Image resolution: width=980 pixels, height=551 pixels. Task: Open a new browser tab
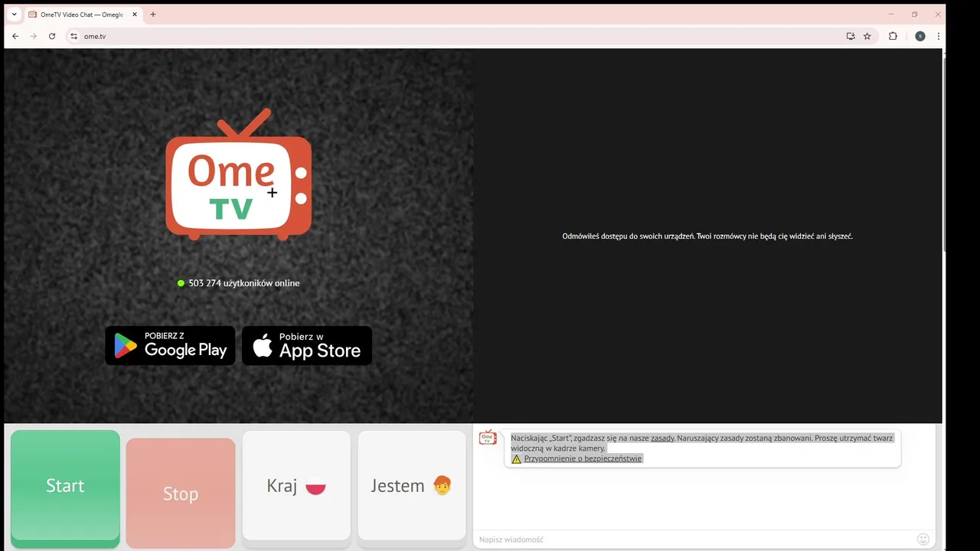click(x=153, y=15)
